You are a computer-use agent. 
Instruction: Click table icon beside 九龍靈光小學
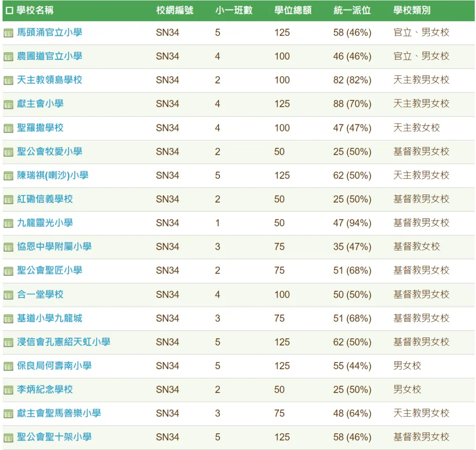tap(8, 223)
